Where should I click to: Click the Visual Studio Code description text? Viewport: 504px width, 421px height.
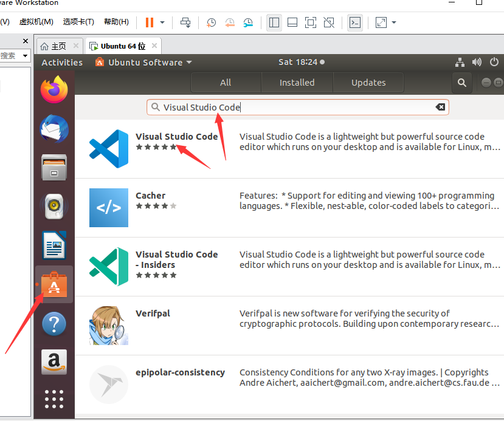[370, 142]
